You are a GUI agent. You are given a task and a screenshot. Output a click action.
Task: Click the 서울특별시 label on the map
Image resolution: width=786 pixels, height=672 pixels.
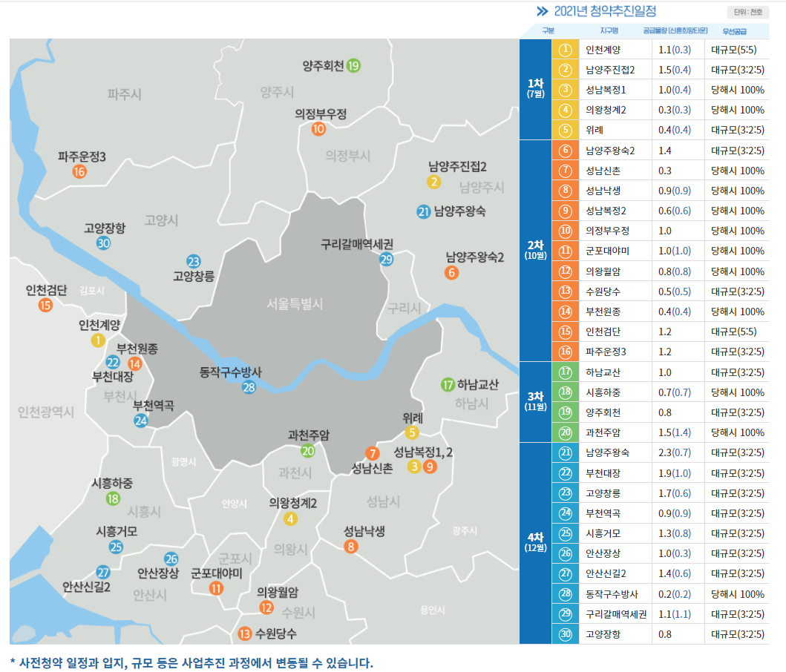point(295,303)
